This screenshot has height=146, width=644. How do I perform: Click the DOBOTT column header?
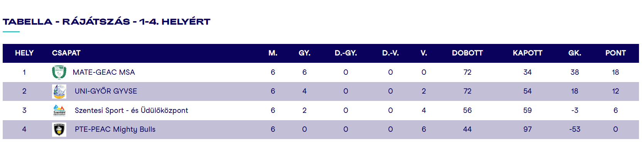[x=467, y=53]
